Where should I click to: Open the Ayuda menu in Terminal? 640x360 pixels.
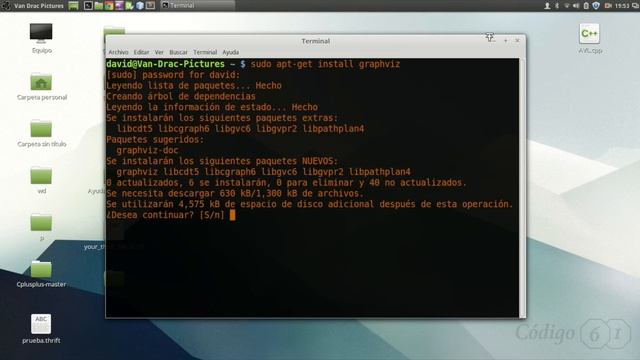pos(231,52)
